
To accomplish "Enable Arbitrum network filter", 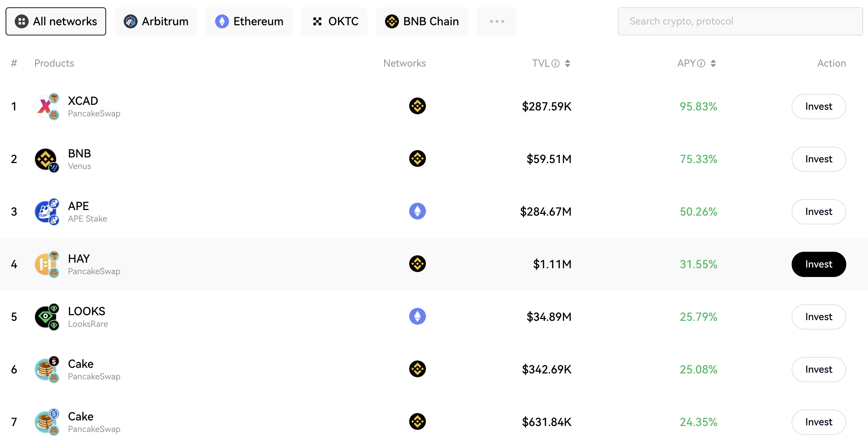I will (x=156, y=21).
